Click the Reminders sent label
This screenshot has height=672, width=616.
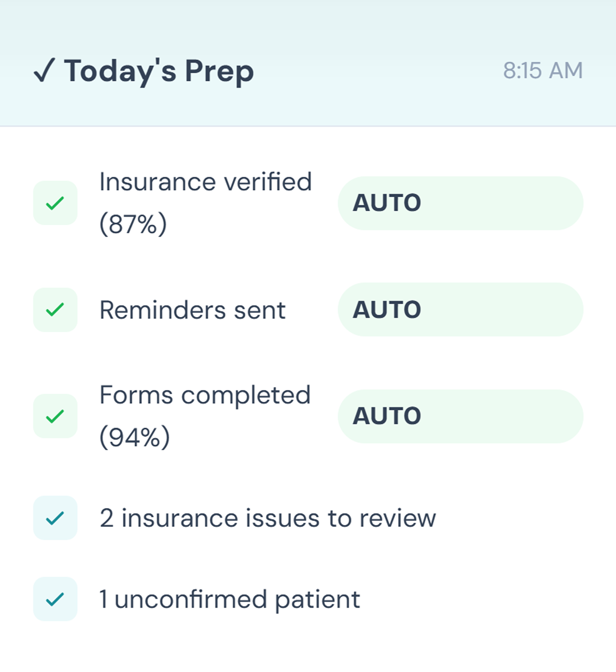[193, 310]
